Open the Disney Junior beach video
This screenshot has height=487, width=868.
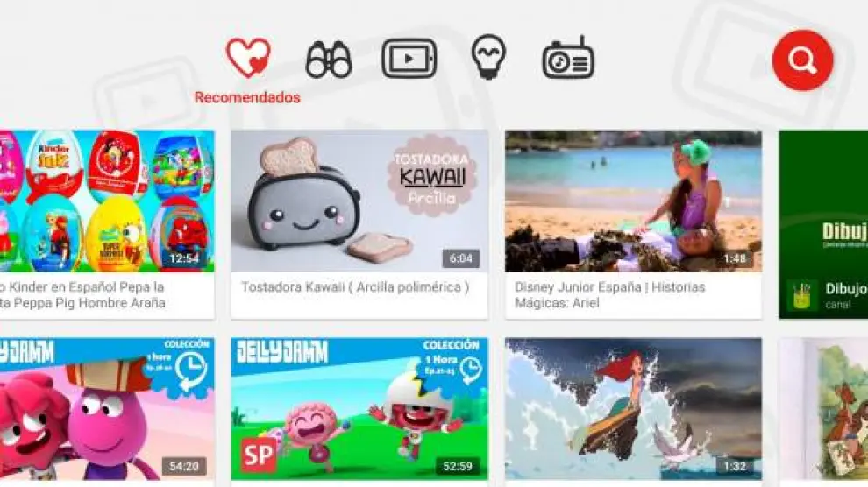(x=633, y=201)
